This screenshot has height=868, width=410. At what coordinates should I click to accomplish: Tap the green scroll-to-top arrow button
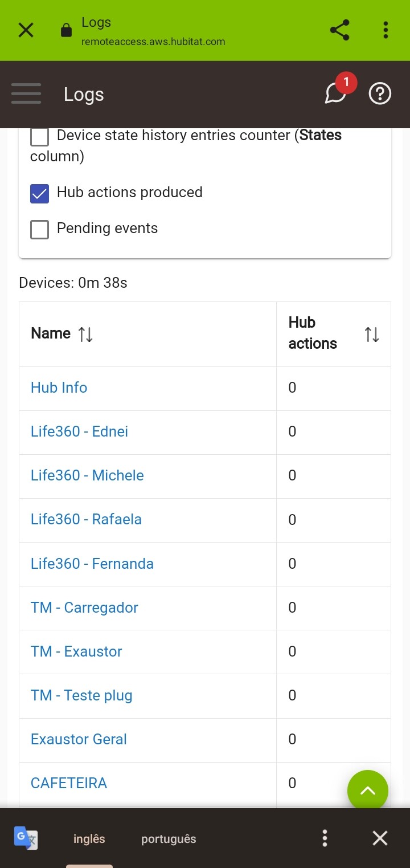368,790
